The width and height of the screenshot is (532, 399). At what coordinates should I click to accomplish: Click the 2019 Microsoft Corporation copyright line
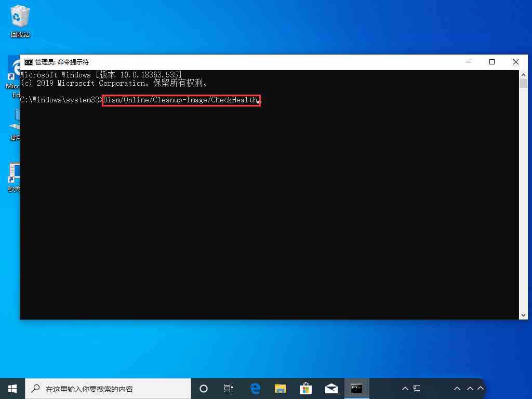point(114,83)
